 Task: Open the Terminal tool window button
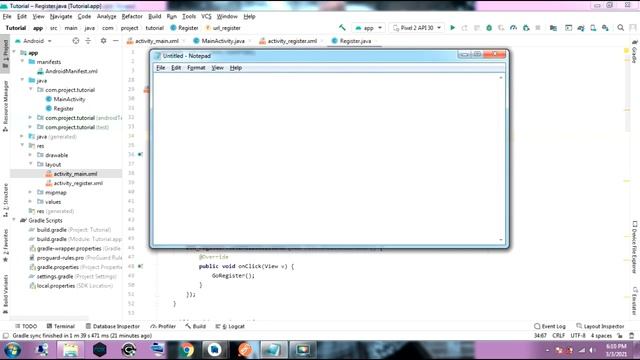(60, 326)
